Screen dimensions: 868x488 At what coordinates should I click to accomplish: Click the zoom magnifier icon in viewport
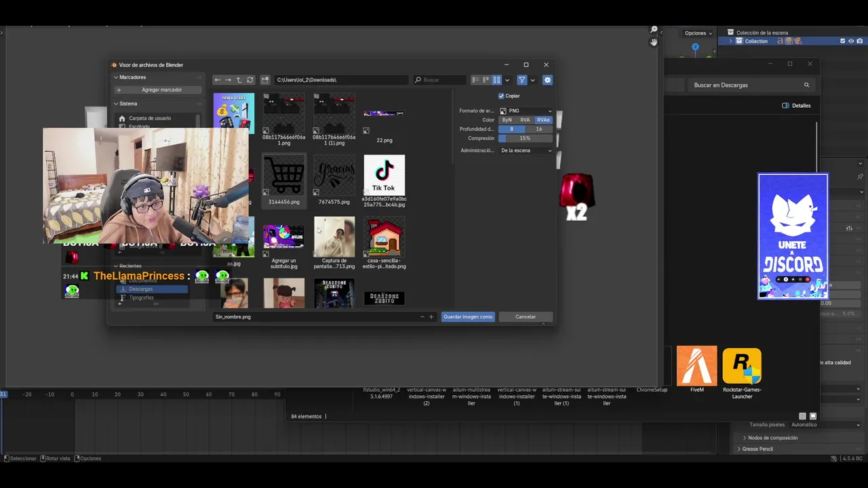pos(654,30)
